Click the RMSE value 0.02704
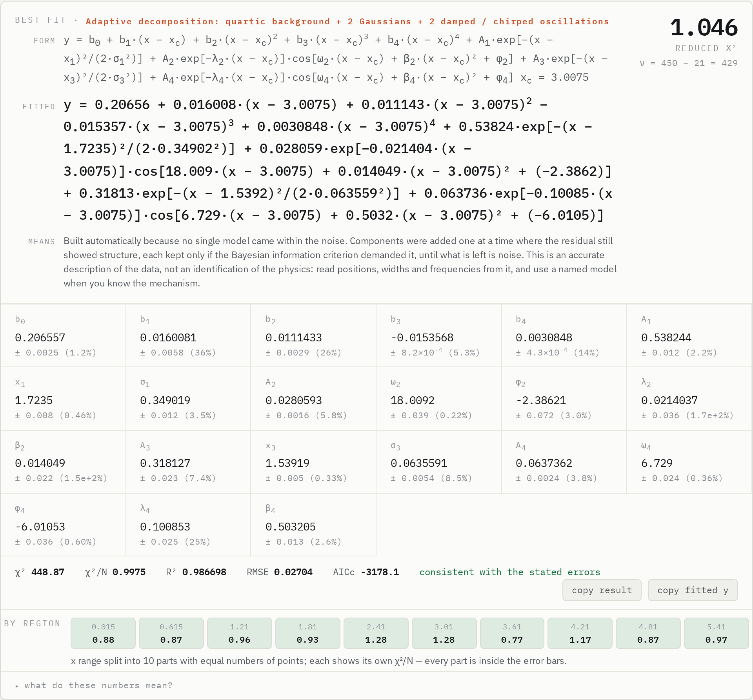 click(x=293, y=572)
